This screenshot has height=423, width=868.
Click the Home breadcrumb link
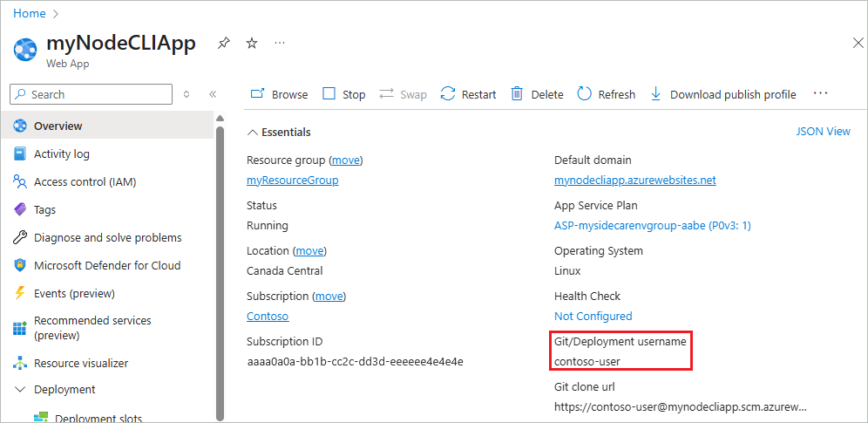pos(30,13)
